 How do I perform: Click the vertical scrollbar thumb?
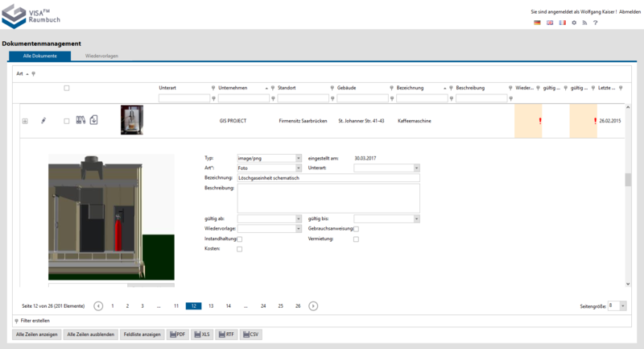click(628, 180)
